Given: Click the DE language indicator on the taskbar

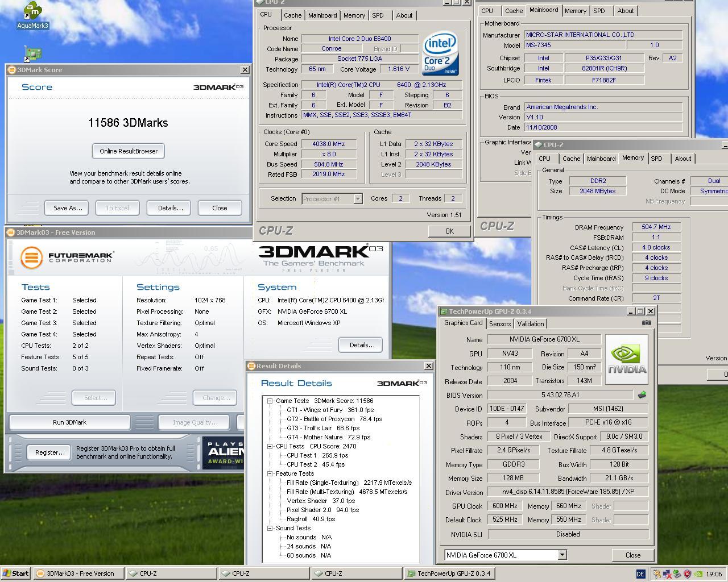Looking at the screenshot, I should coord(640,574).
